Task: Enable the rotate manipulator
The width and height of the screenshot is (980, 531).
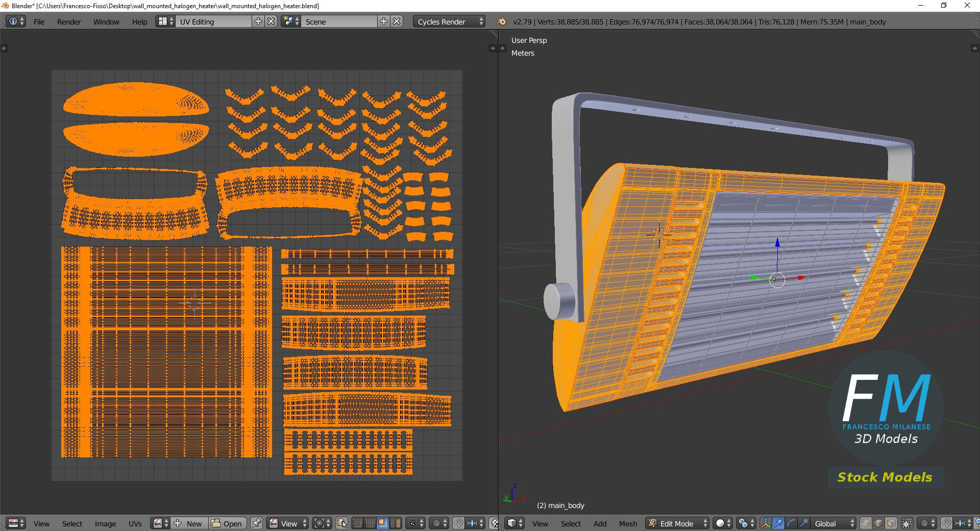Action: point(791,523)
